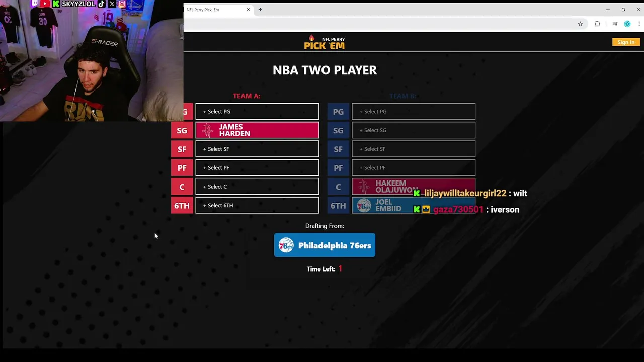Click the Instagram icon in stream overlay
Image resolution: width=644 pixels, height=362 pixels.
click(x=122, y=4)
